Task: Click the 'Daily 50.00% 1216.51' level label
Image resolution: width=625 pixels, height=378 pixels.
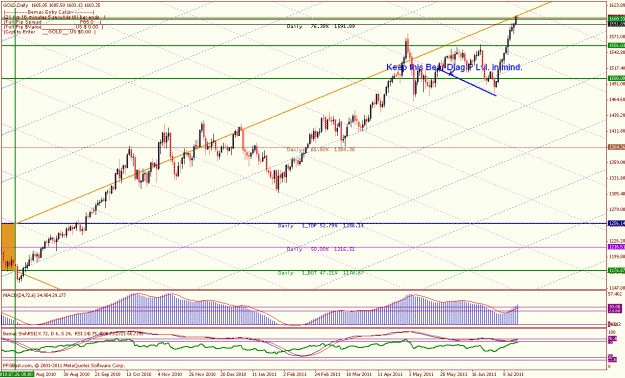Action: click(x=320, y=249)
